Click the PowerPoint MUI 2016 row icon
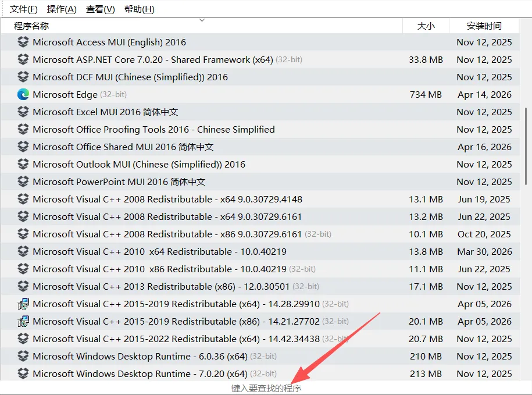The width and height of the screenshot is (532, 395). tap(23, 182)
